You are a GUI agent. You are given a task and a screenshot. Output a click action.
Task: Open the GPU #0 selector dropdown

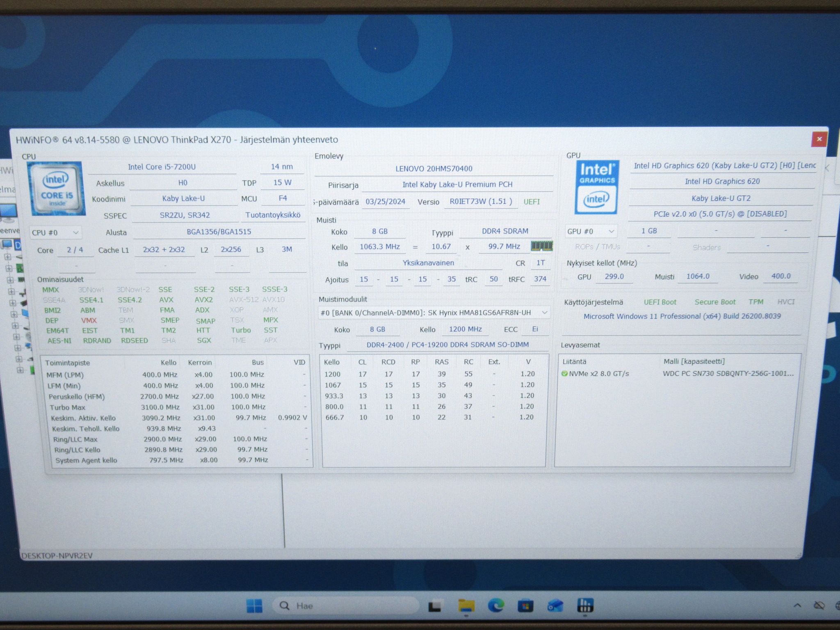591,231
